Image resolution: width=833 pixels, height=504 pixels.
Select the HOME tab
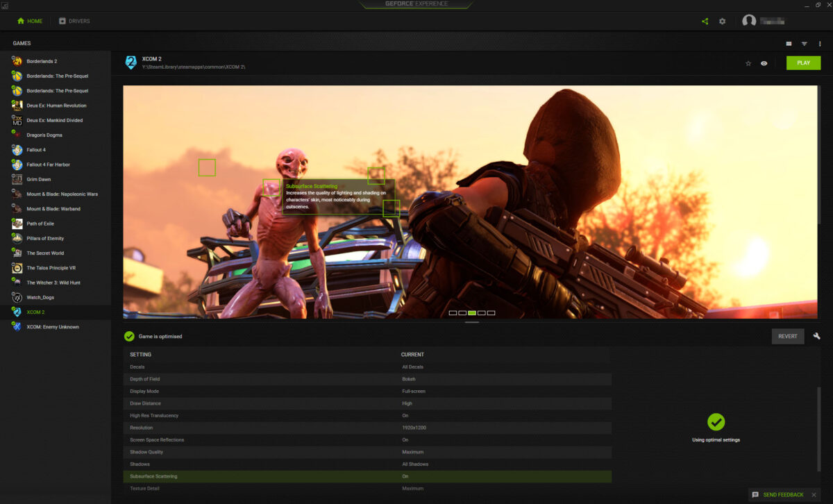pyautogui.click(x=29, y=21)
